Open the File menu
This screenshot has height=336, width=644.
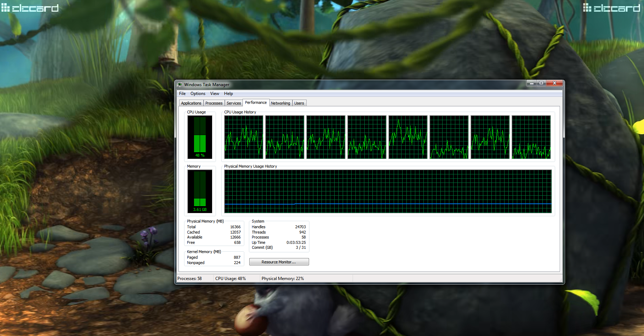click(x=182, y=94)
